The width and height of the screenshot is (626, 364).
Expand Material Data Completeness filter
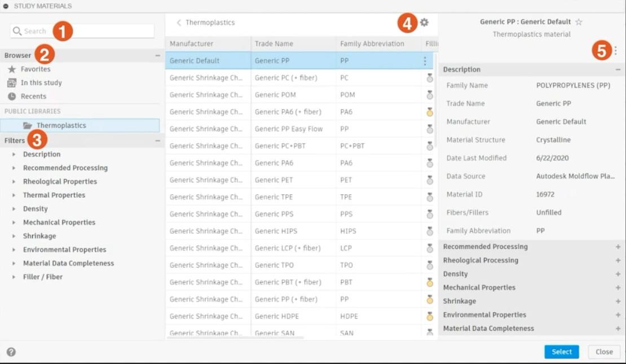pos(14,263)
